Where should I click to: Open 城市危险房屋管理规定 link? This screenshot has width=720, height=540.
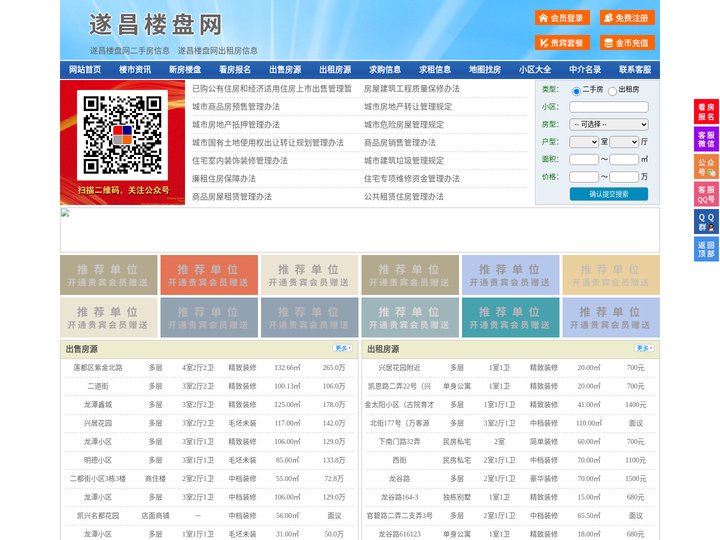(404, 124)
